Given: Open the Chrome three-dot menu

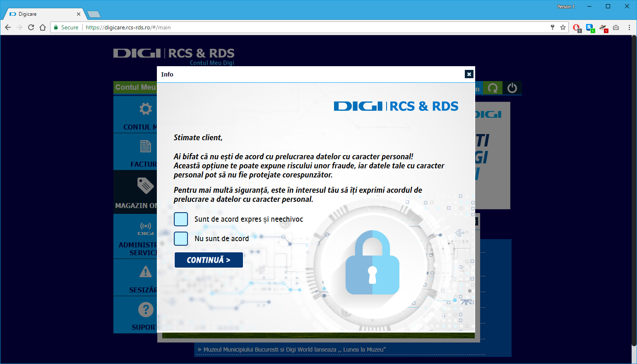Looking at the screenshot, I should (x=629, y=27).
